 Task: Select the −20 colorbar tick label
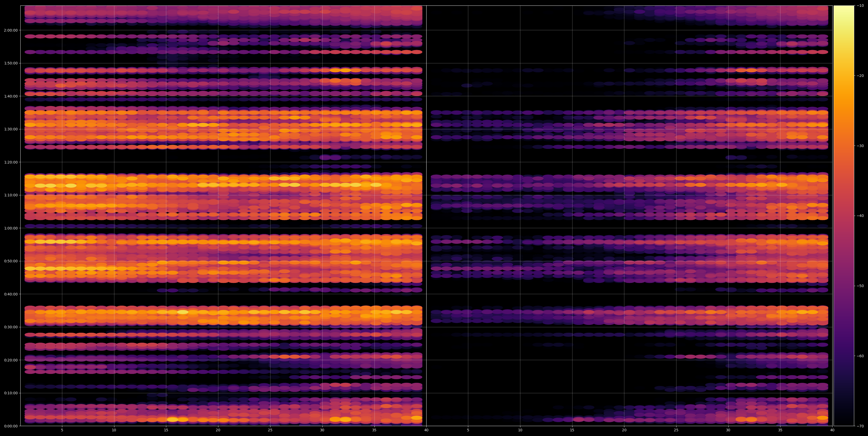[860, 76]
